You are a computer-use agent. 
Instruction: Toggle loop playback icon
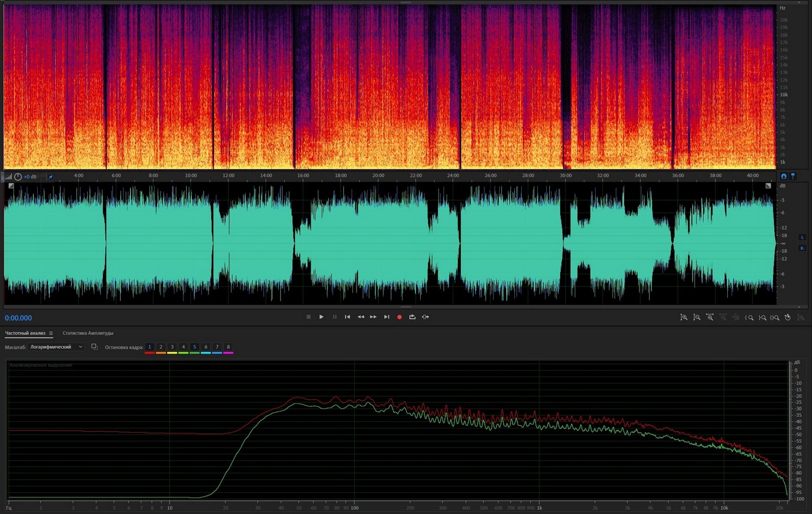coord(412,317)
